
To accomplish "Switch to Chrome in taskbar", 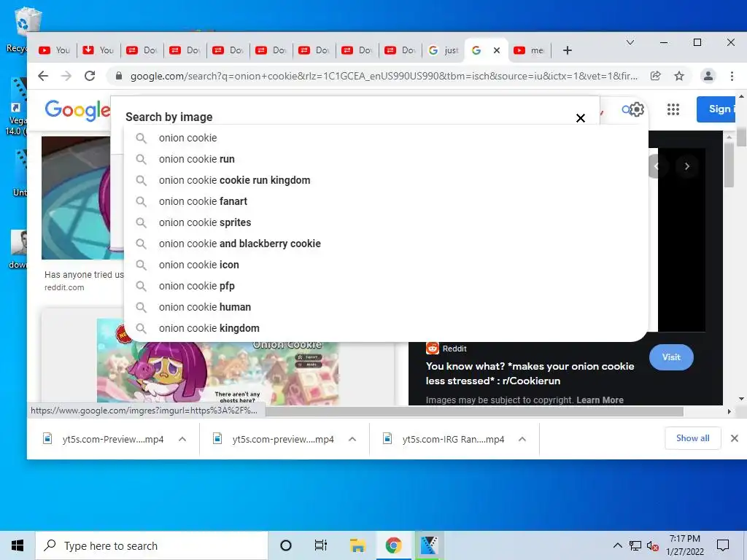I will (x=393, y=545).
